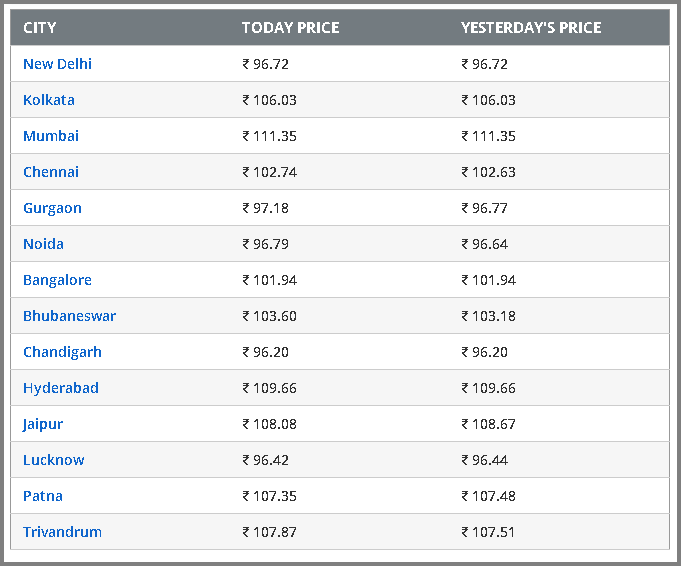Open the Patna link
681x566 pixels.
click(x=43, y=496)
